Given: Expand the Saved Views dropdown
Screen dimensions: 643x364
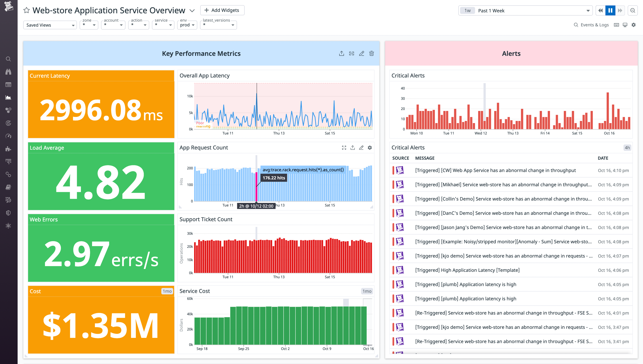Looking at the screenshot, I should coord(50,25).
